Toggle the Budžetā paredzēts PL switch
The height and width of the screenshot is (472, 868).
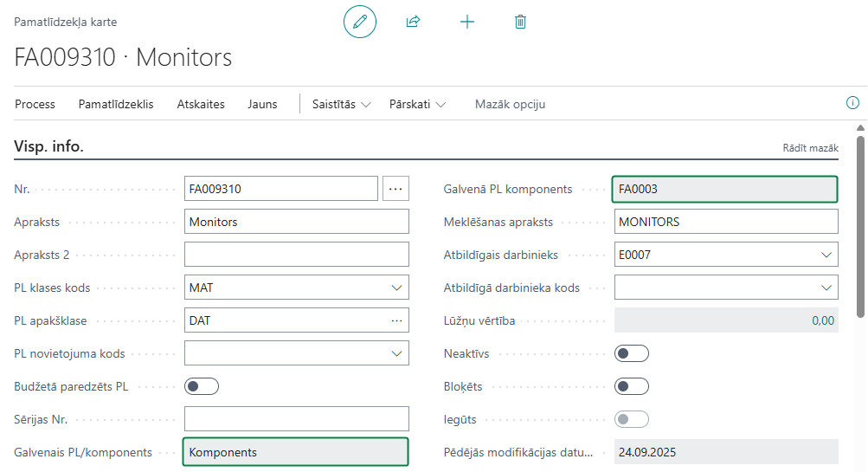pos(202,386)
